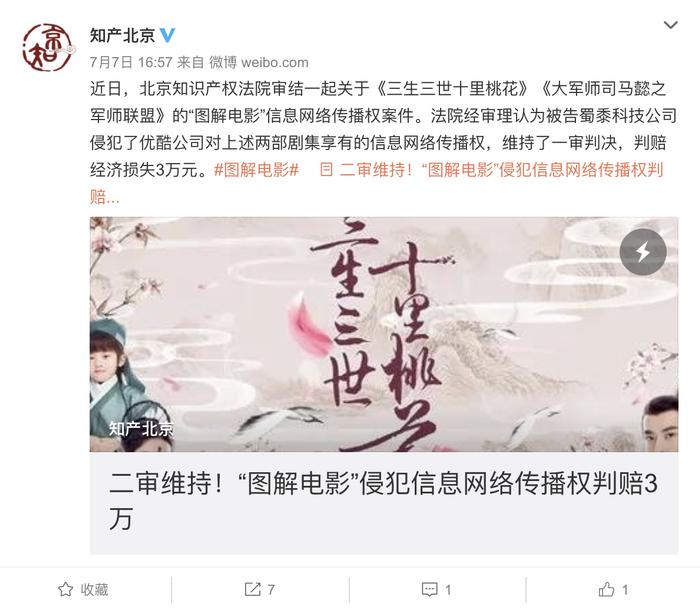Open the 知产北京 avatar profile picture

(47, 48)
